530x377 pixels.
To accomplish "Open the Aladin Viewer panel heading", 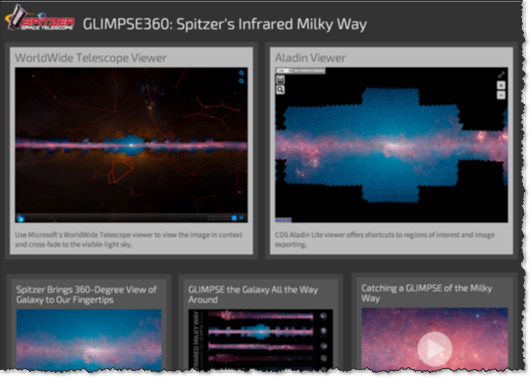I will tap(310, 58).
